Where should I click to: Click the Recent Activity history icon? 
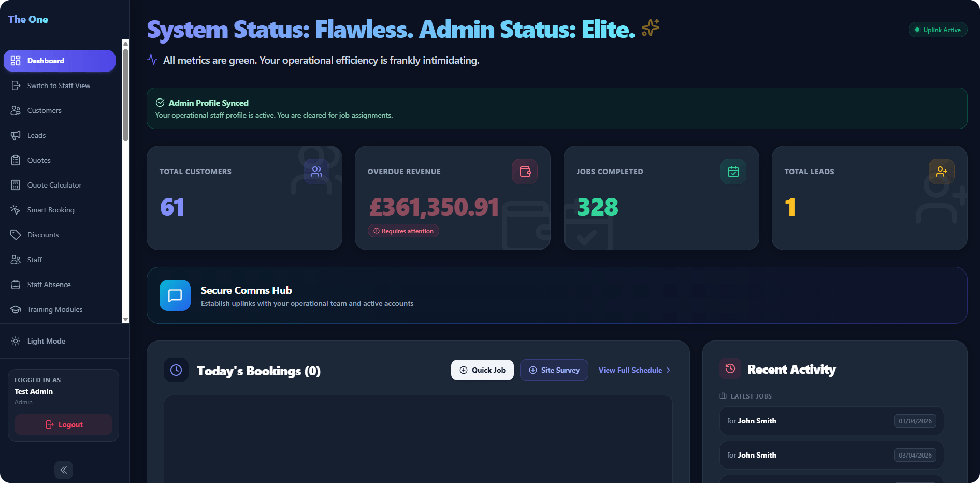coord(730,368)
